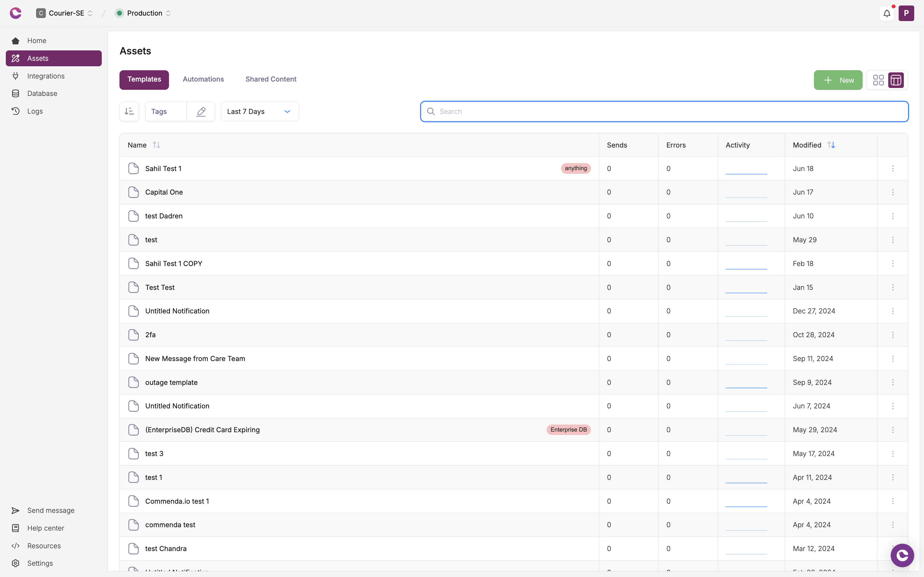Open the Last 7 Days dropdown
This screenshot has width=924, height=577.
coord(259,111)
